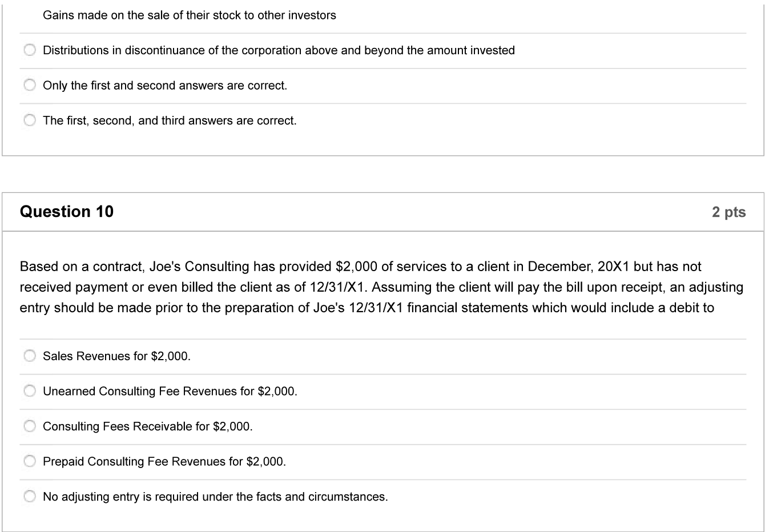765x532 pixels.
Task: Pick the 'No adjusting entry is required' radio button
Action: point(30,497)
